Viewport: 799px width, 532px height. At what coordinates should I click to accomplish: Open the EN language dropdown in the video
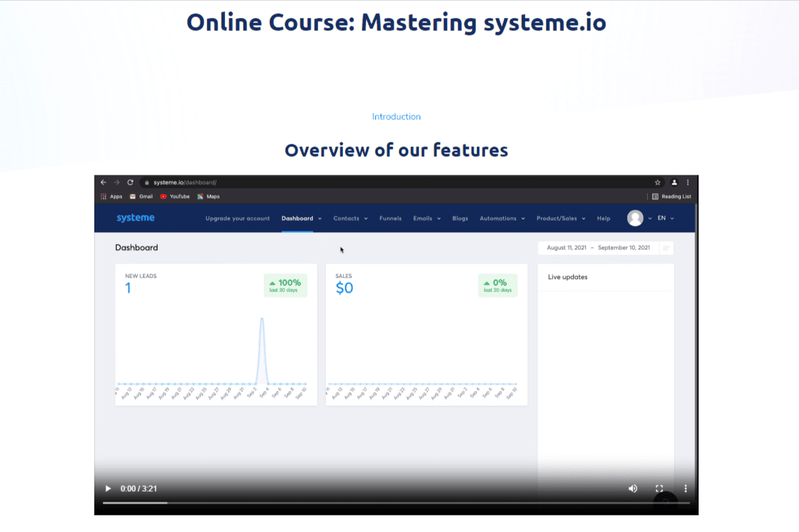coord(666,218)
